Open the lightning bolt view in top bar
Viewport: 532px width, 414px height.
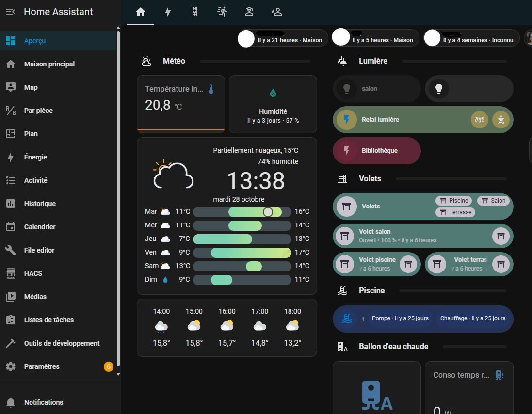[x=168, y=12]
